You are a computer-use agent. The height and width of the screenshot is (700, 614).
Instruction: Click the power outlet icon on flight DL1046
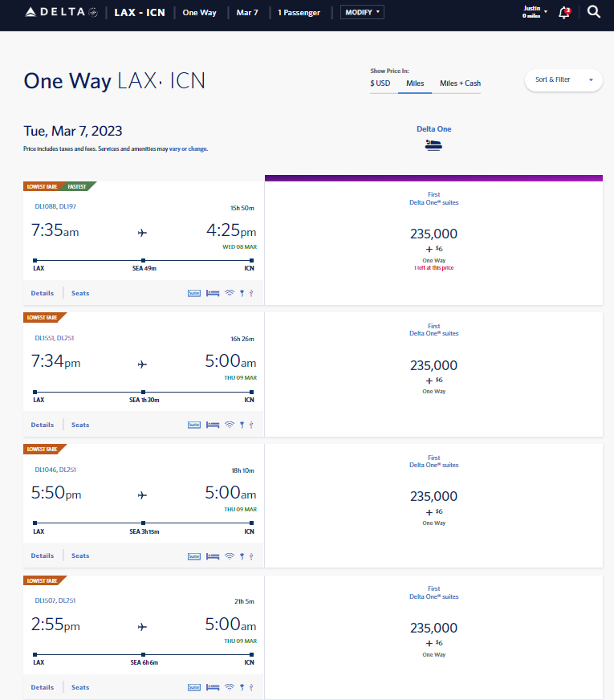242,556
